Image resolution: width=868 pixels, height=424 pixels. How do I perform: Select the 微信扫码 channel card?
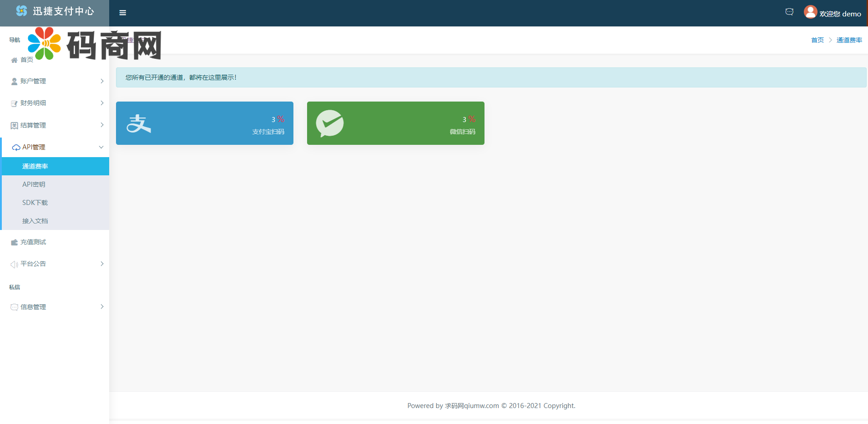click(395, 123)
